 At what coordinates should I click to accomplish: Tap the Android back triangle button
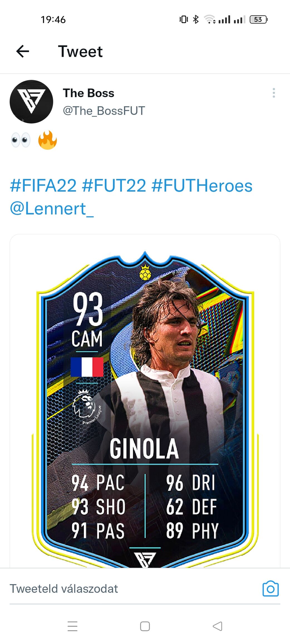pos(217,626)
